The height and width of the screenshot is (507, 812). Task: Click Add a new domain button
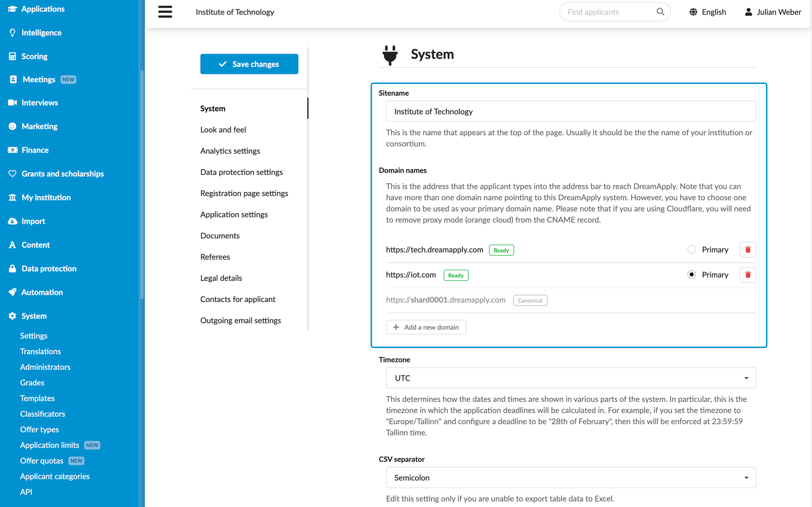click(x=426, y=327)
